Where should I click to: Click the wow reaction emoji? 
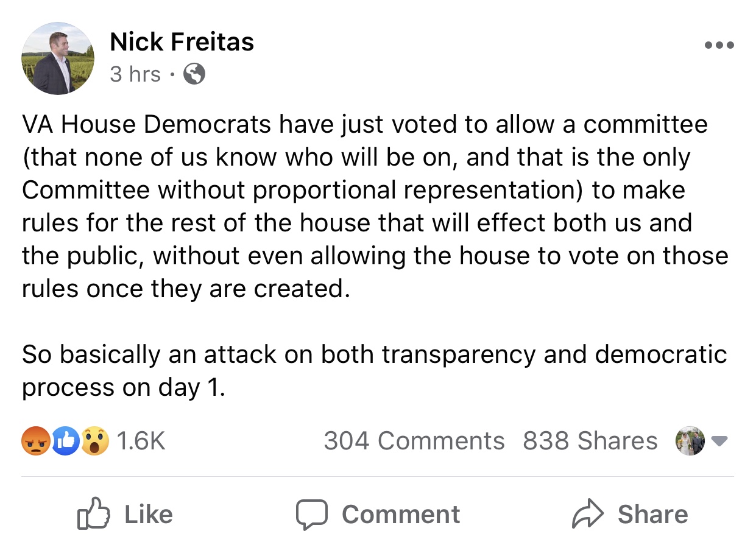tap(95, 440)
